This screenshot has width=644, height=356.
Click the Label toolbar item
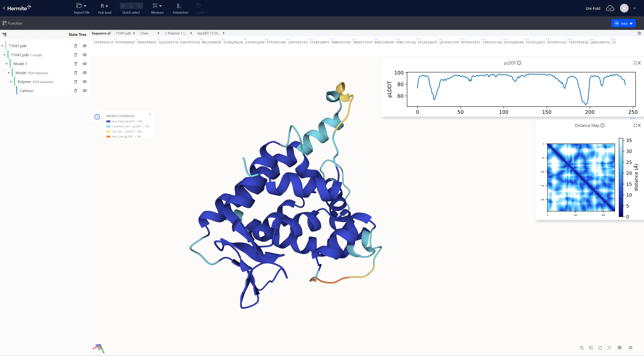click(x=200, y=8)
